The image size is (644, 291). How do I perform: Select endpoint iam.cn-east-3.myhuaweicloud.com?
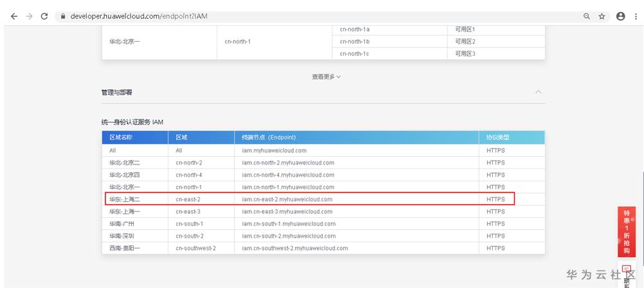pos(287,212)
